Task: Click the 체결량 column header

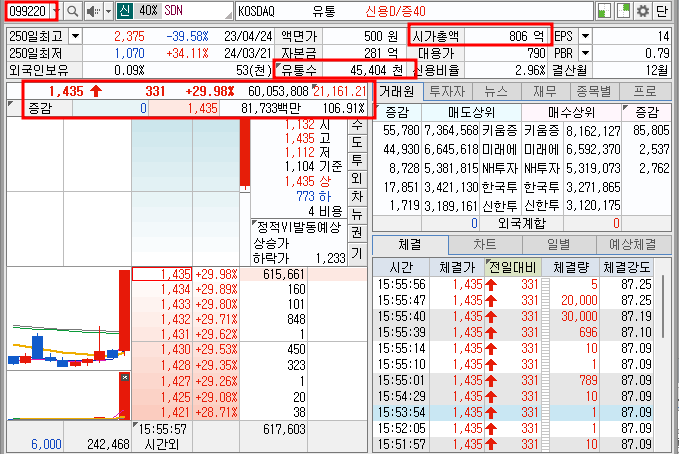Action: pyautogui.click(x=570, y=267)
